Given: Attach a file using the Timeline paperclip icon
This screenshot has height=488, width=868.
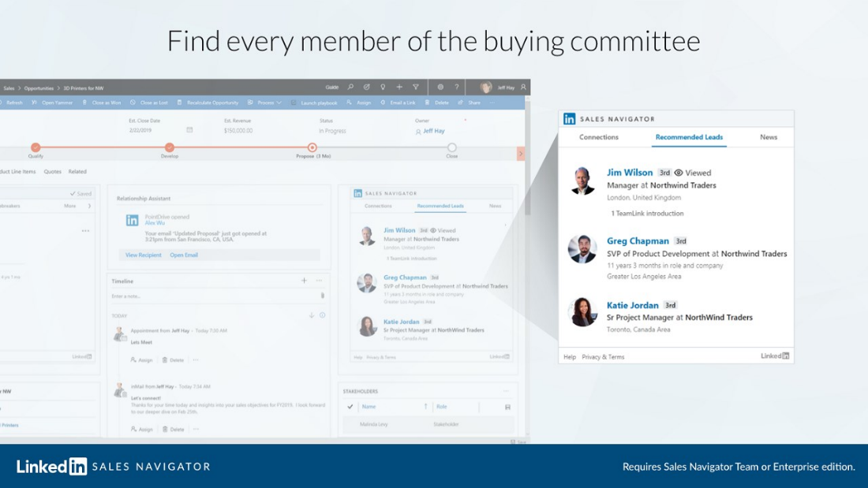Looking at the screenshot, I should point(323,294).
